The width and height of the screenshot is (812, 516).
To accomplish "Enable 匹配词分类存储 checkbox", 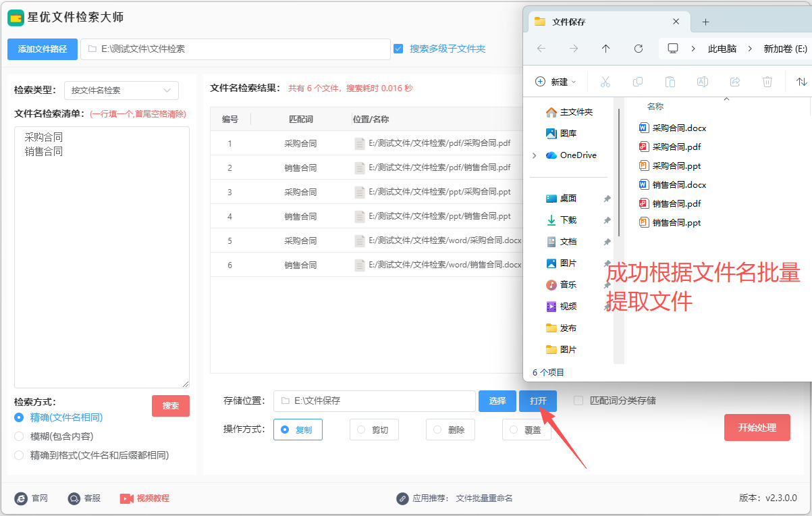I will [x=578, y=401].
